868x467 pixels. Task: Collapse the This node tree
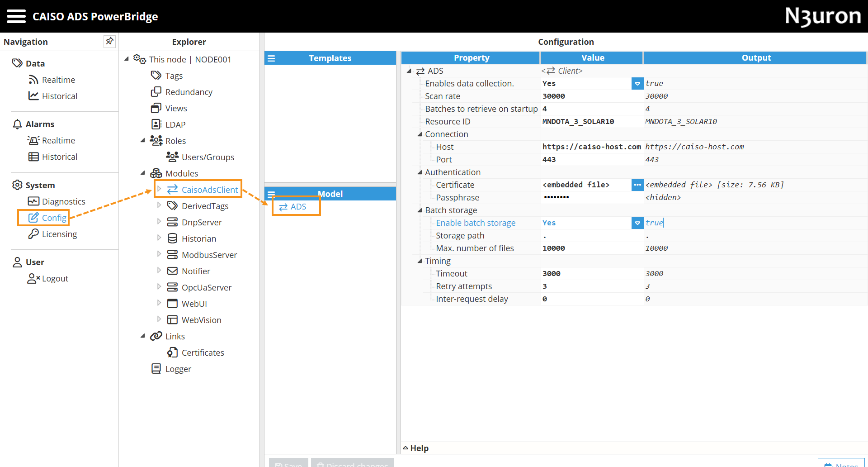click(127, 59)
